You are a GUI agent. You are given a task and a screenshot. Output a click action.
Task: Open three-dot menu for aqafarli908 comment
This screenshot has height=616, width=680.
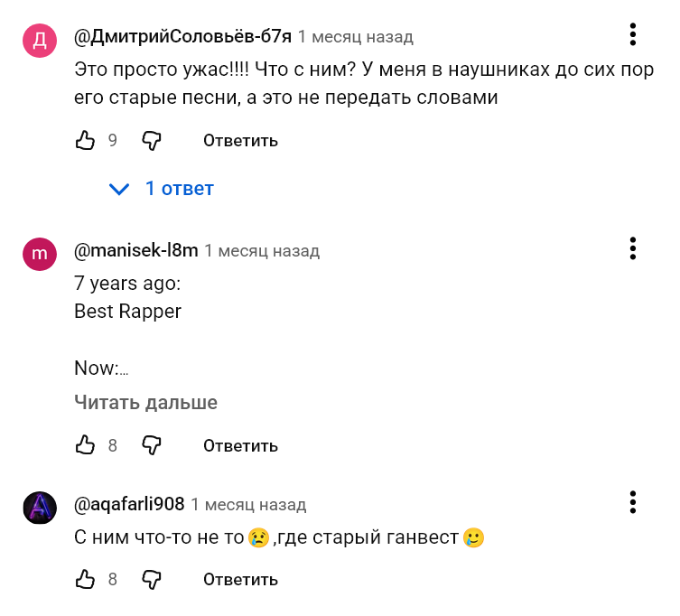(x=633, y=502)
